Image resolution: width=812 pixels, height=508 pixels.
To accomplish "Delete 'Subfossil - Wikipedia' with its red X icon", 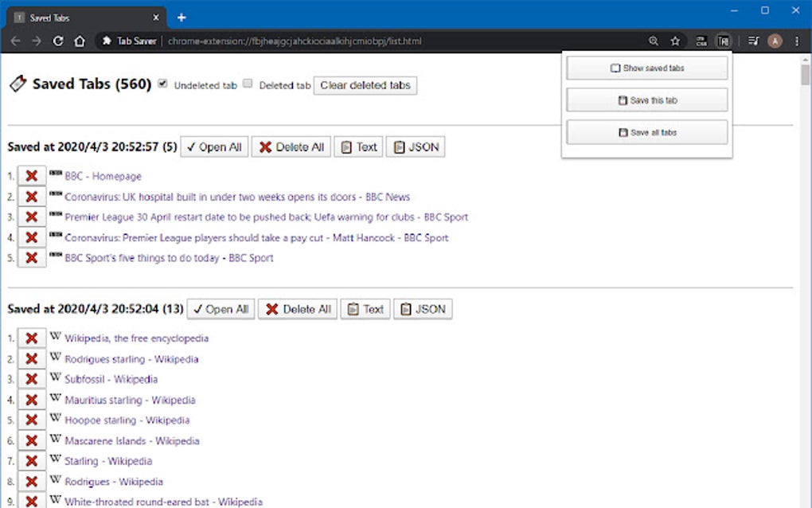I will pos(31,379).
